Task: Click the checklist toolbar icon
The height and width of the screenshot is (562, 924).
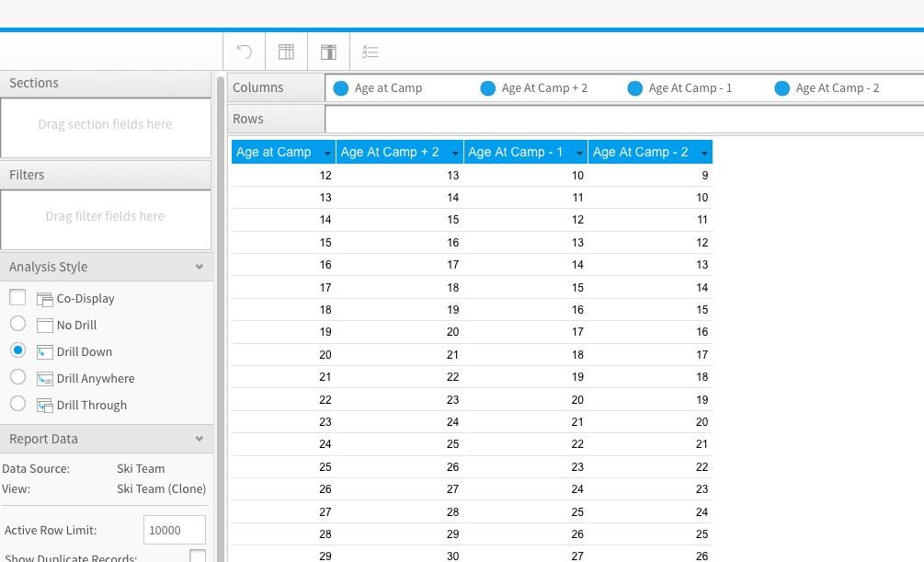Action: click(371, 52)
